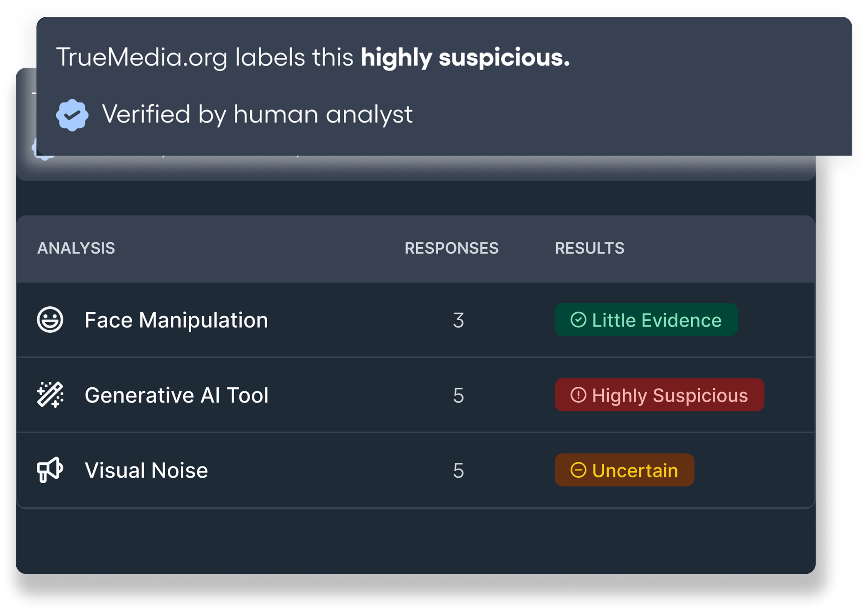The width and height of the screenshot is (868, 611).
Task: Click the Generative AI magic wand icon
Action: pyautogui.click(x=50, y=395)
